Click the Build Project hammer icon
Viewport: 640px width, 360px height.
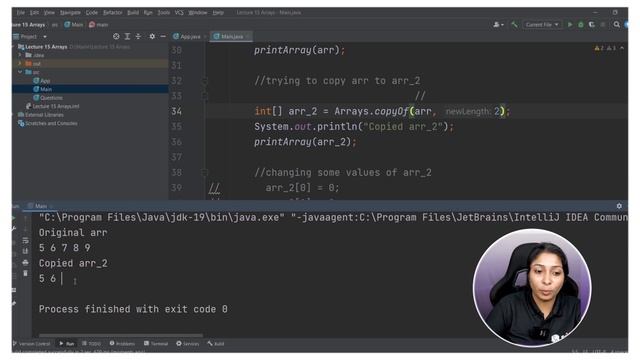pyautogui.click(x=514, y=25)
